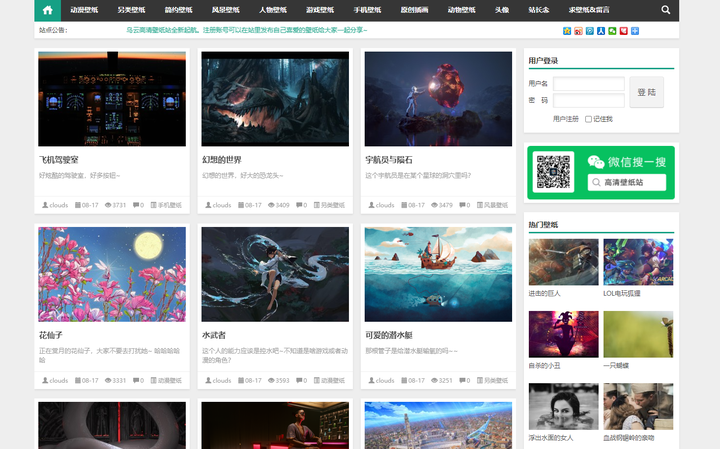This screenshot has width=720, height=449.
Task: Click comment count on 宇航员与陨石 card
Action: (465, 205)
